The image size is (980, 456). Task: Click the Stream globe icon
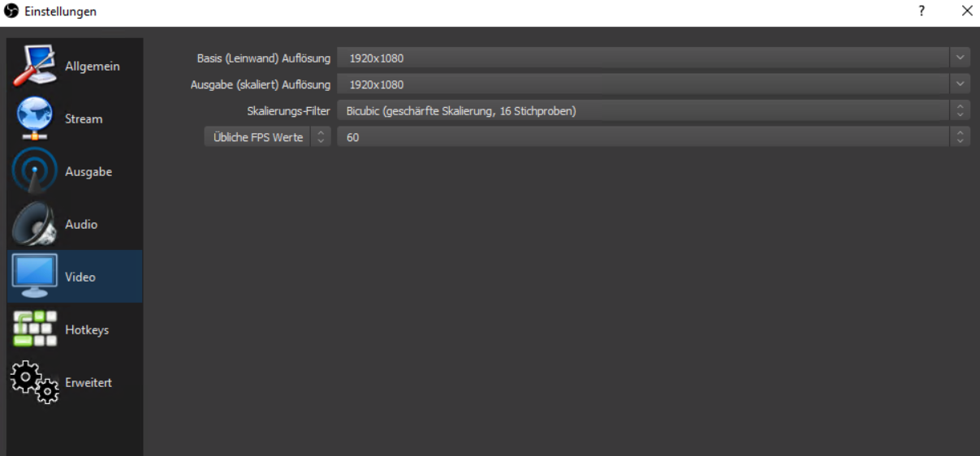[x=34, y=118]
